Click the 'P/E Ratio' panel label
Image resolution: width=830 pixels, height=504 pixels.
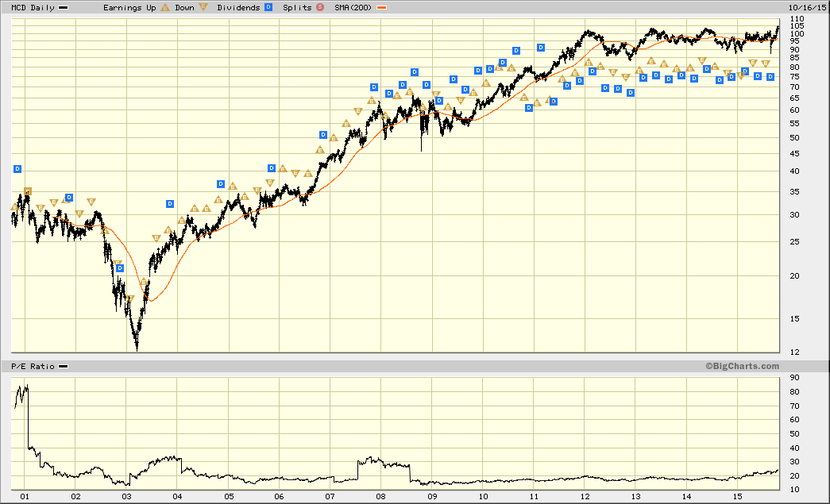33,366
